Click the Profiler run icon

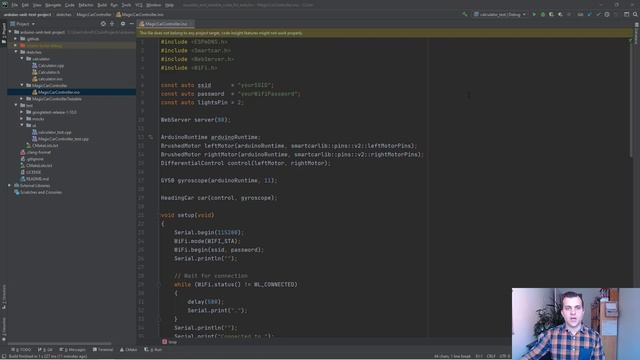(x=560, y=14)
